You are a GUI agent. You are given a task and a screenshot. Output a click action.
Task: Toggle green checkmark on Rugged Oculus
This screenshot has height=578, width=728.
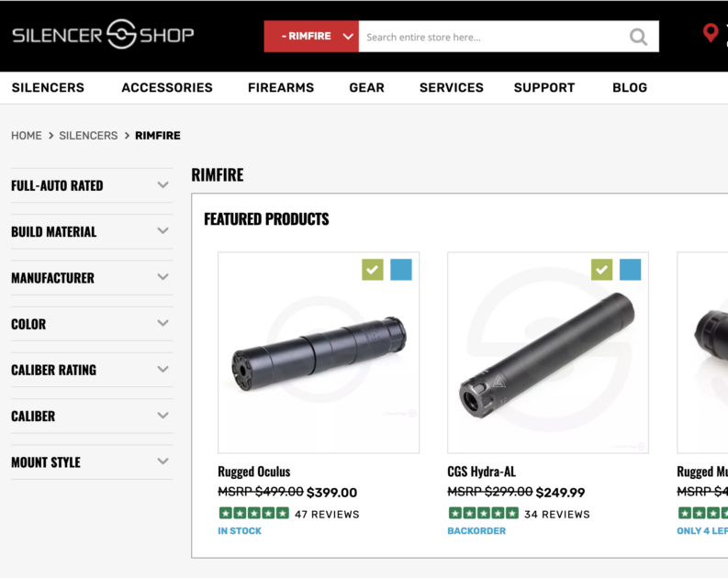point(372,270)
